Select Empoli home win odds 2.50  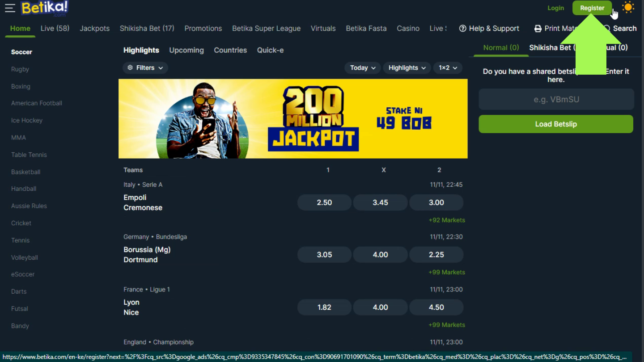pyautogui.click(x=324, y=202)
